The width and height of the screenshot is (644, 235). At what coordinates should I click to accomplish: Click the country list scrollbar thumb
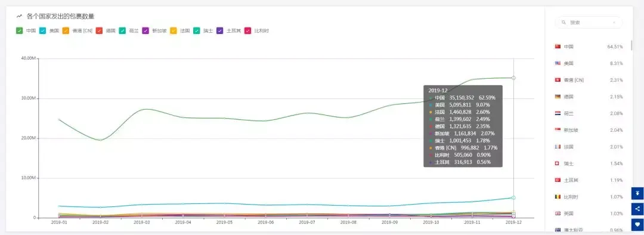[x=631, y=45]
